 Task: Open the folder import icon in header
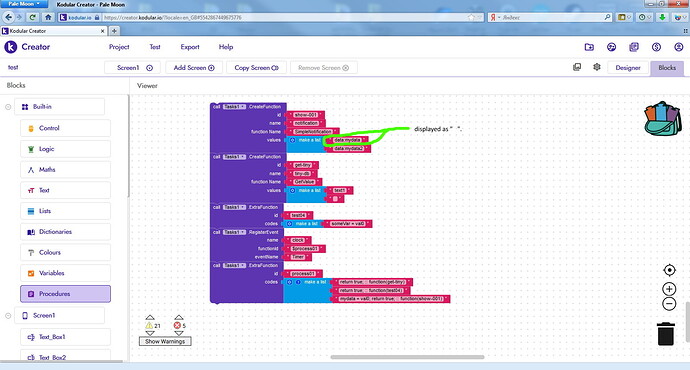589,47
